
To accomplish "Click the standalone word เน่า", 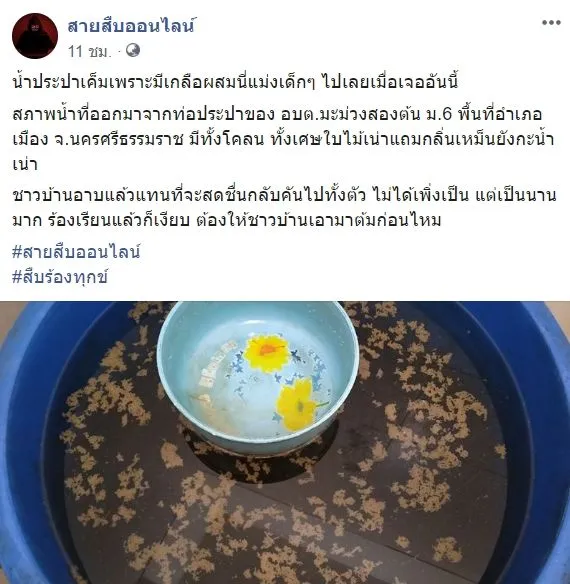I will tap(25, 165).
